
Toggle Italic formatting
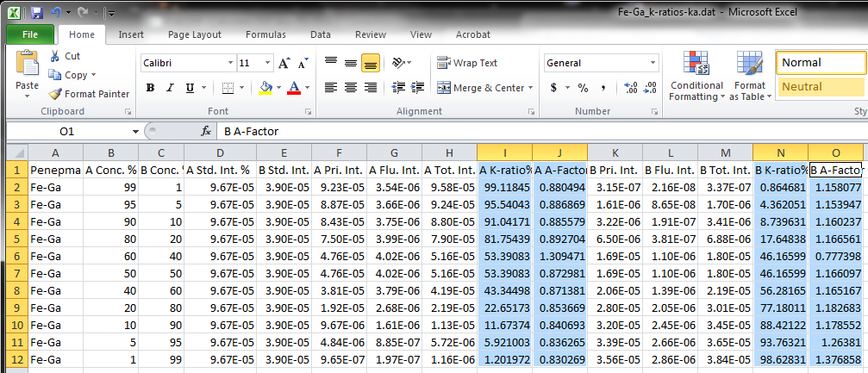(169, 88)
